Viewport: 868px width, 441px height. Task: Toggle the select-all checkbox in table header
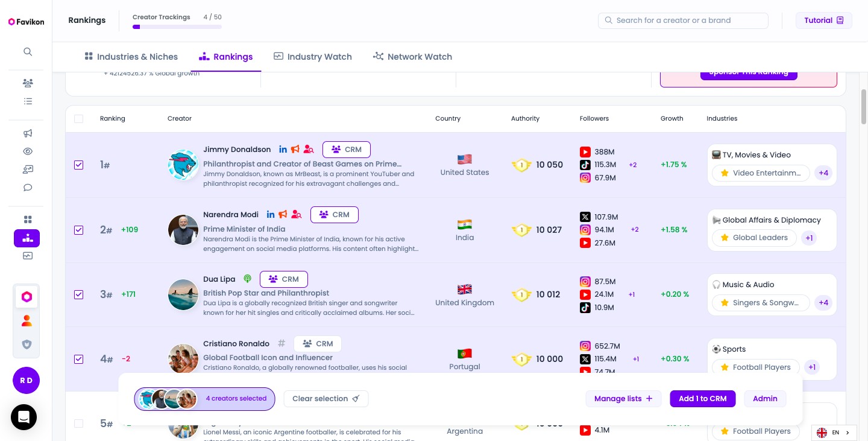78,119
